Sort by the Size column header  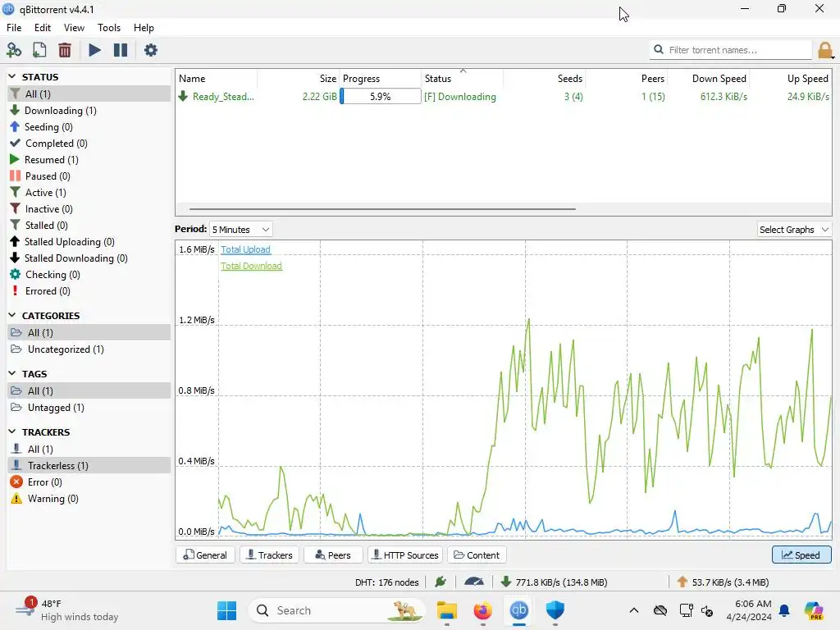click(x=299, y=78)
